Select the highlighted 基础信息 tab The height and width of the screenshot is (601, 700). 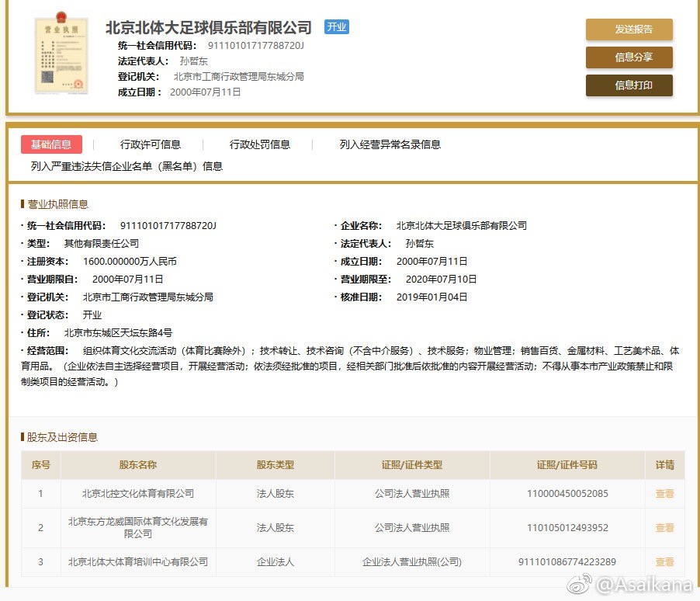(x=52, y=144)
